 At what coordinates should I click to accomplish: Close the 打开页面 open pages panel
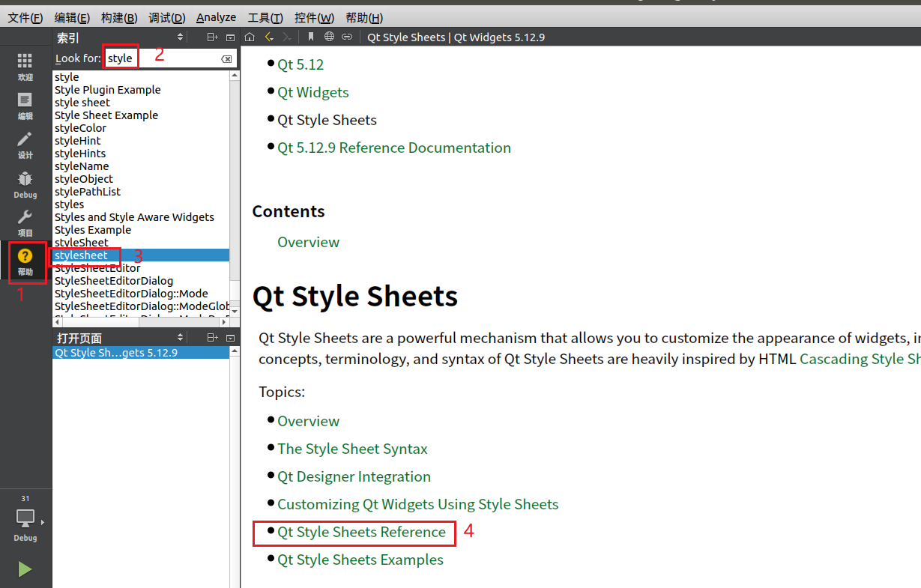click(230, 338)
